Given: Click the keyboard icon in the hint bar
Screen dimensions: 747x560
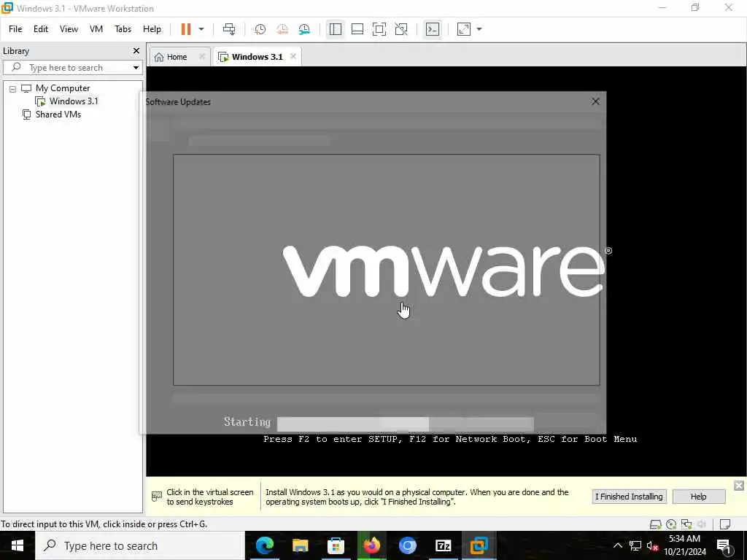Looking at the screenshot, I should 156,497.
